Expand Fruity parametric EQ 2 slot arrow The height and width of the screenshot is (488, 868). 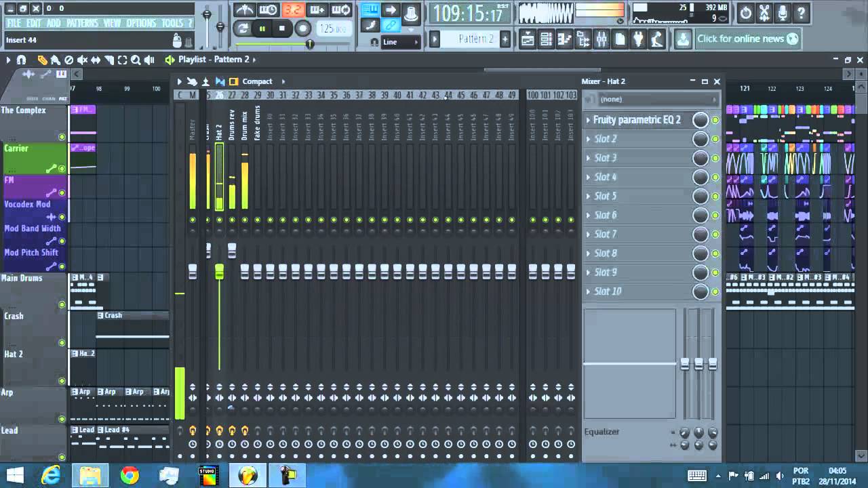coord(588,120)
